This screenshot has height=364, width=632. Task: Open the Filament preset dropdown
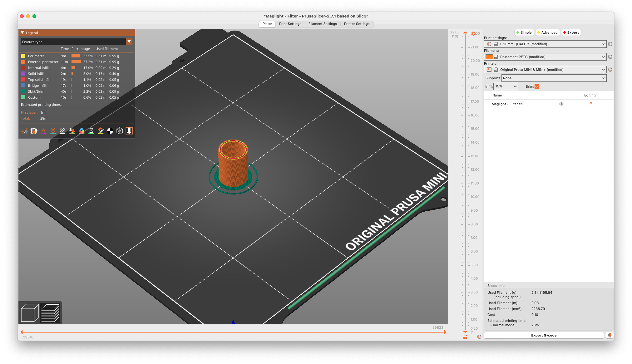[x=545, y=57]
